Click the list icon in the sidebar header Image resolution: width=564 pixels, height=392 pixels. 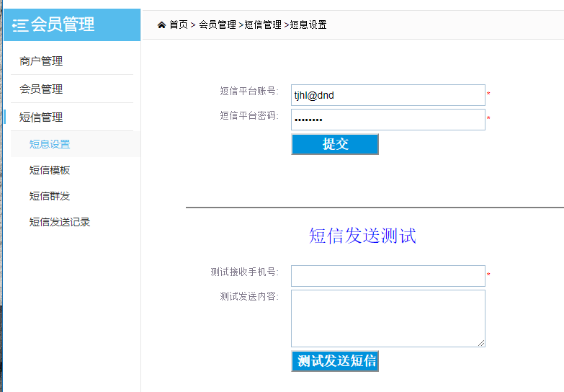tap(20, 25)
